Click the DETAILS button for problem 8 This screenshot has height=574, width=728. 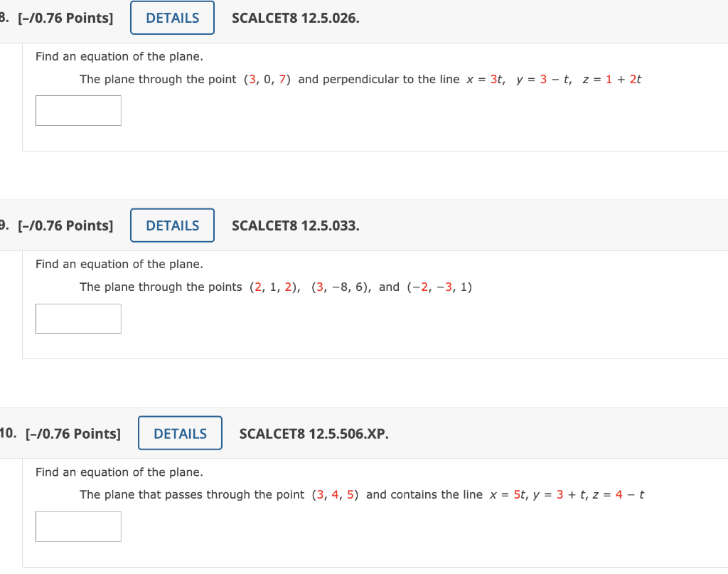[x=172, y=17]
